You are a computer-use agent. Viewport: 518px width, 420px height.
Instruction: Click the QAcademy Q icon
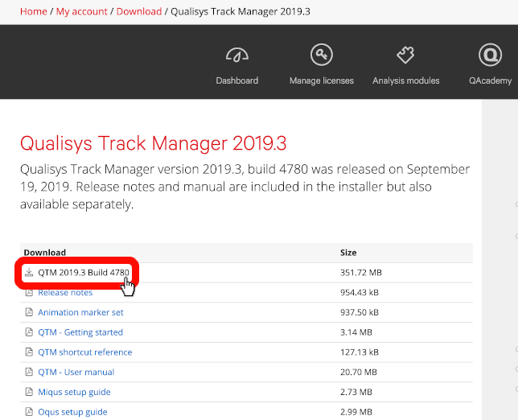click(491, 55)
